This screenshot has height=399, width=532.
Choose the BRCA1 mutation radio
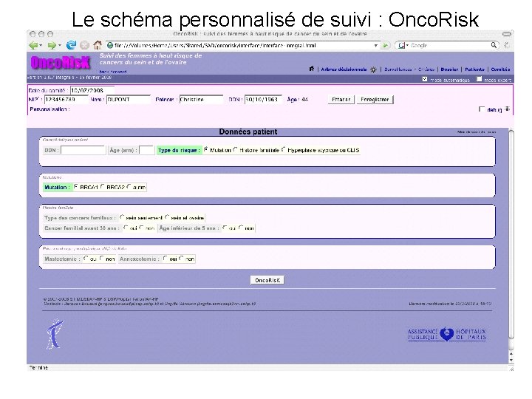[76, 187]
